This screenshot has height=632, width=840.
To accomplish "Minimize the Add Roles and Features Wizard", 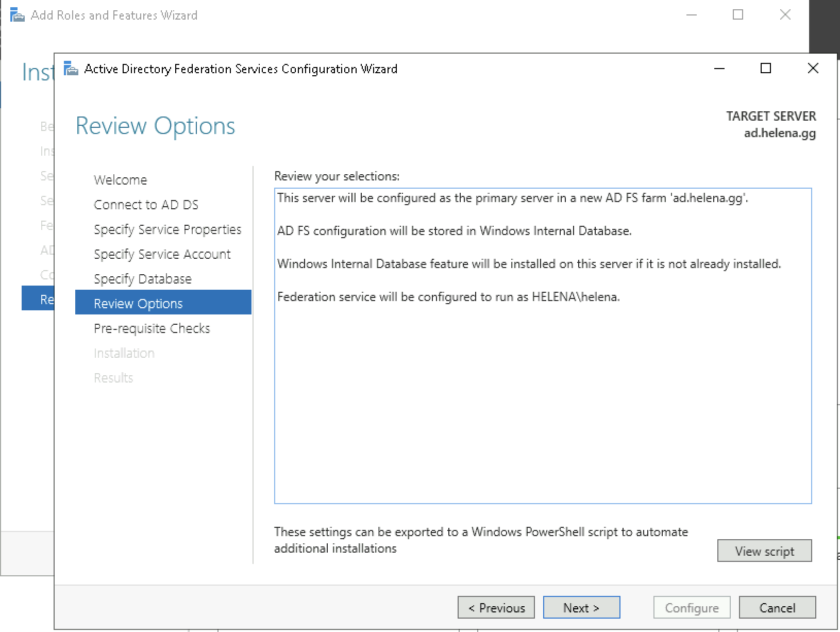I will click(x=692, y=15).
